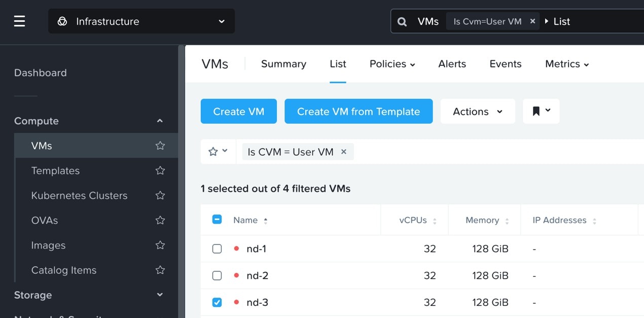Image resolution: width=644 pixels, height=318 pixels.
Task: Open the hamburger navigation menu
Action: pos(19,21)
